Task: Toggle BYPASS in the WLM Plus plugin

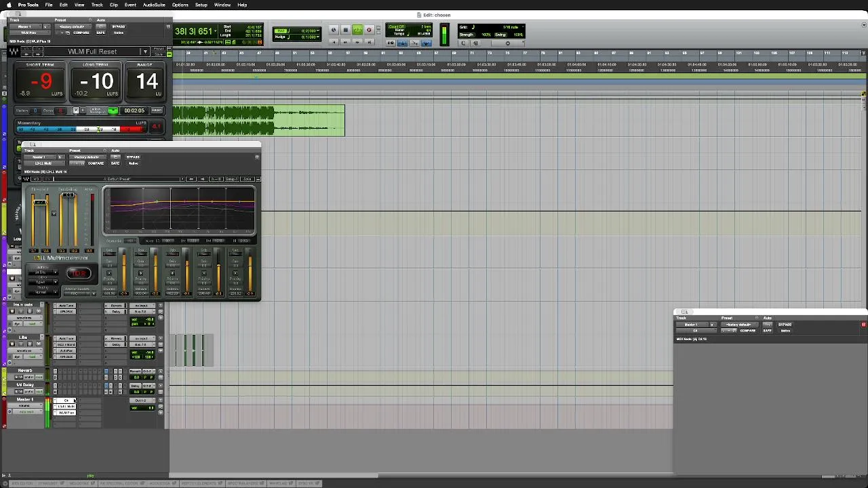Action: click(119, 26)
